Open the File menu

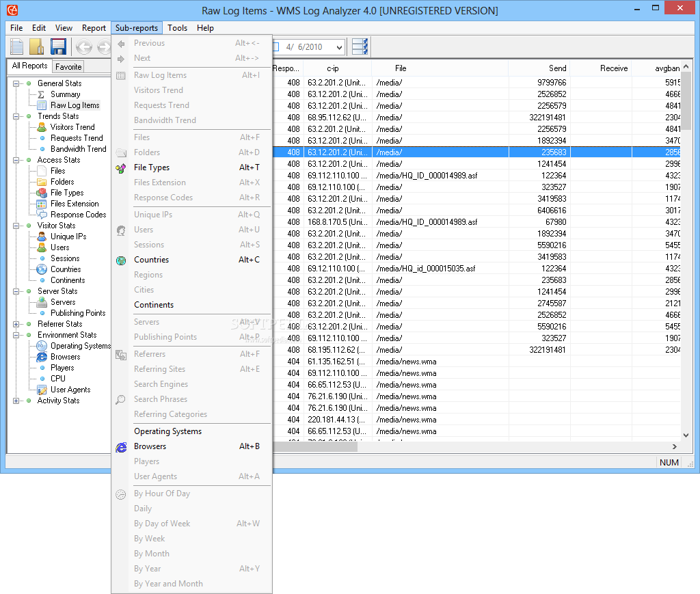(16, 27)
